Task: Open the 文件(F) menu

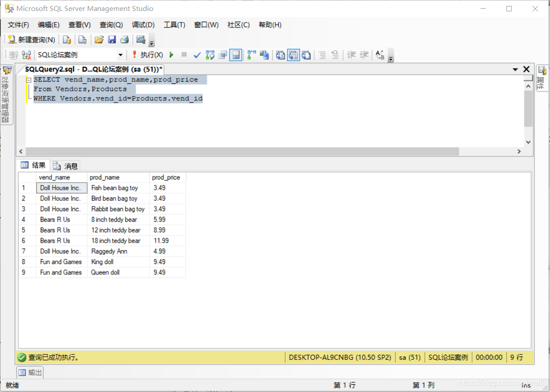Action: point(18,25)
